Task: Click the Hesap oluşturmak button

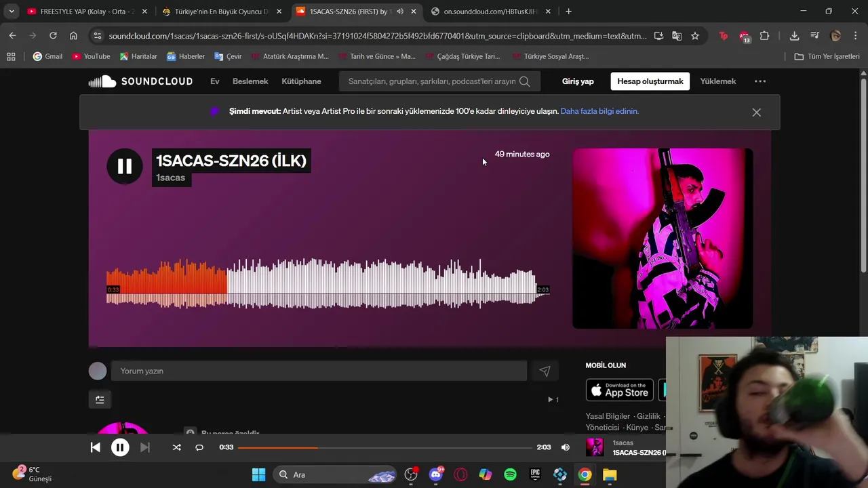Action: click(x=650, y=81)
